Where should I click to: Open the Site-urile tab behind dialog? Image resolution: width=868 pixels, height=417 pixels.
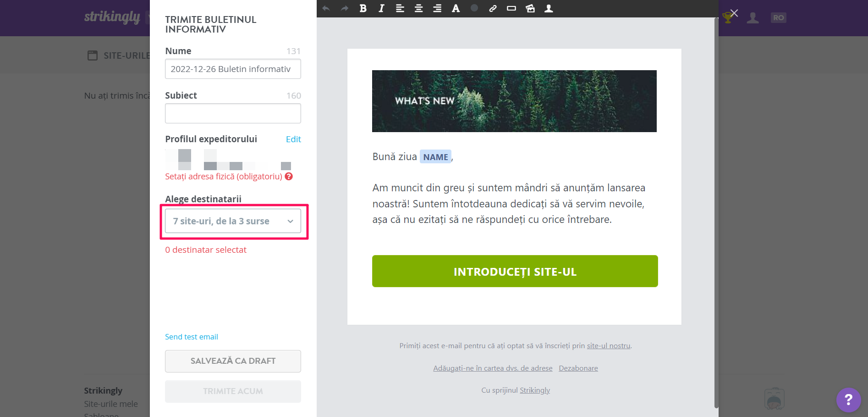point(119,56)
